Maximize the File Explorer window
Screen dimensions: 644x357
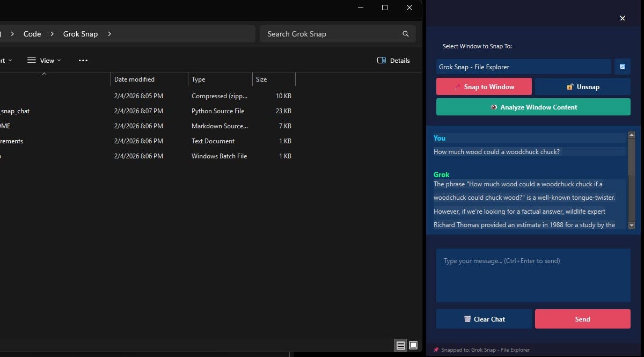[x=385, y=8]
